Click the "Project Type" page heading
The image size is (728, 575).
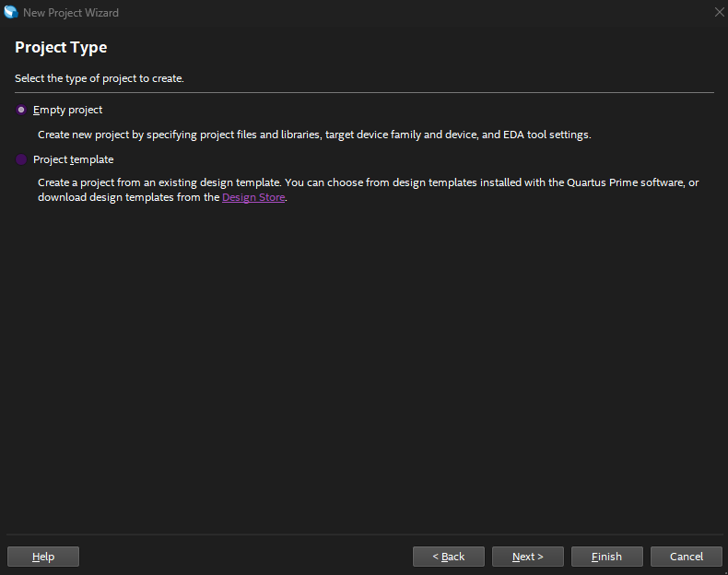pyautogui.click(x=61, y=47)
